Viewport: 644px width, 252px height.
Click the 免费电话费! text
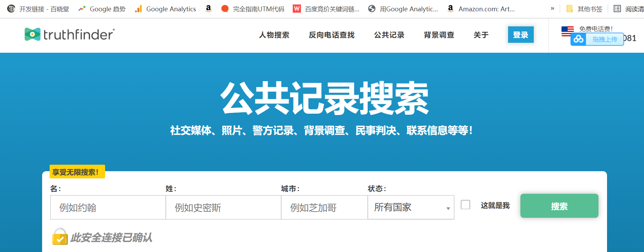(596, 29)
